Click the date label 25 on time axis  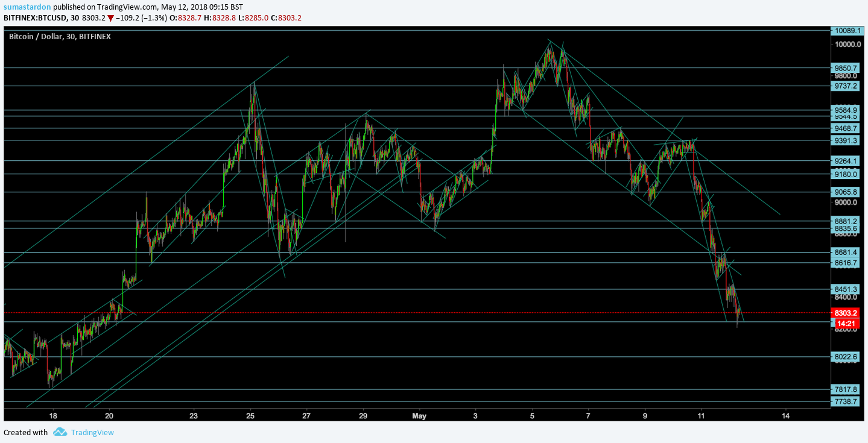(250, 416)
